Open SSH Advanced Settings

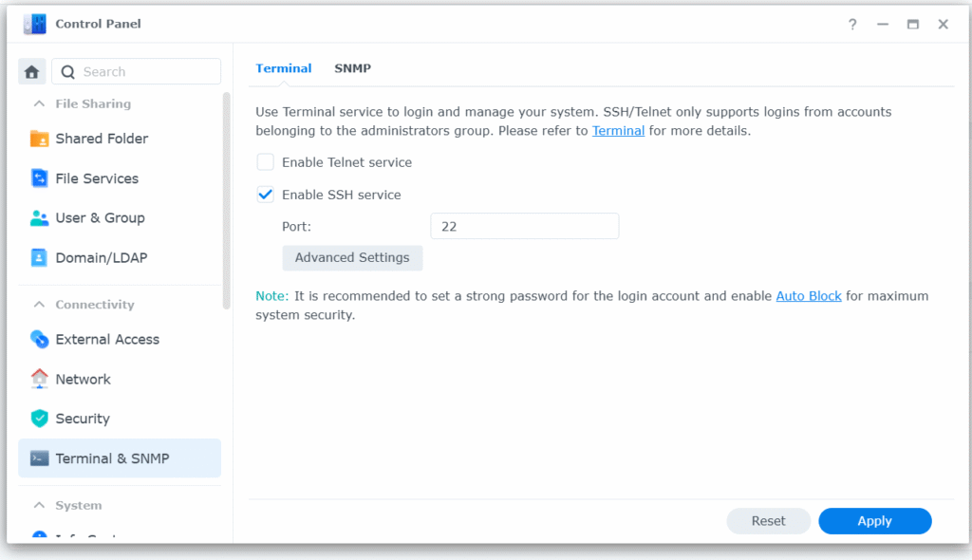click(x=352, y=258)
